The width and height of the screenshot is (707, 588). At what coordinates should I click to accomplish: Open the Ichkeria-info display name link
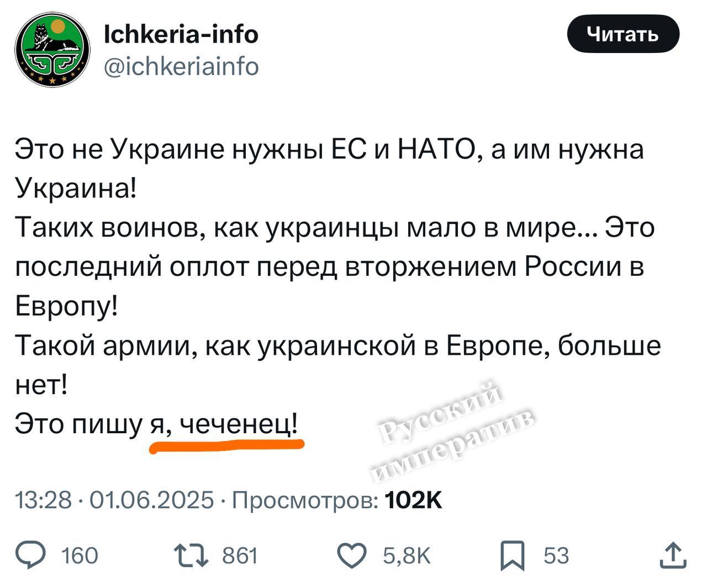point(181,34)
